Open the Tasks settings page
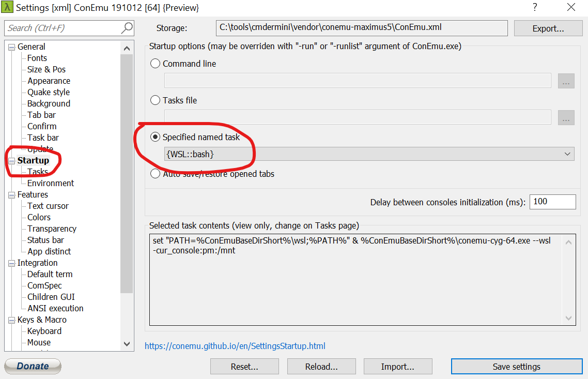 click(38, 172)
